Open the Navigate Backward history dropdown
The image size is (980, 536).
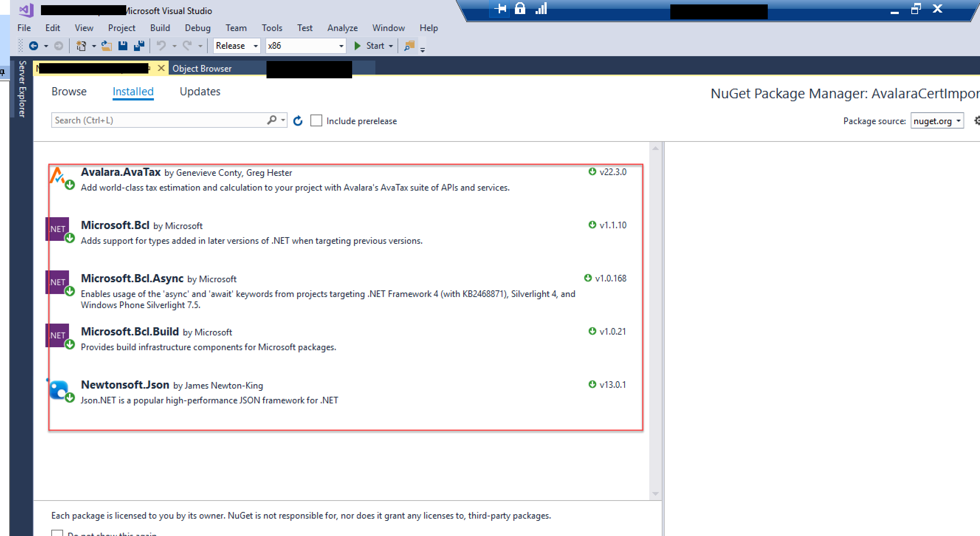pyautogui.click(x=46, y=46)
